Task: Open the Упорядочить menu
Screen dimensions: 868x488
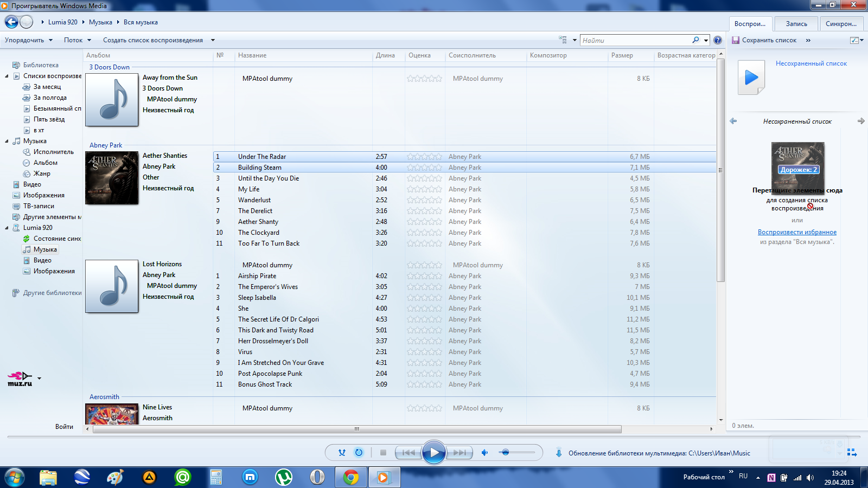Action: point(29,40)
